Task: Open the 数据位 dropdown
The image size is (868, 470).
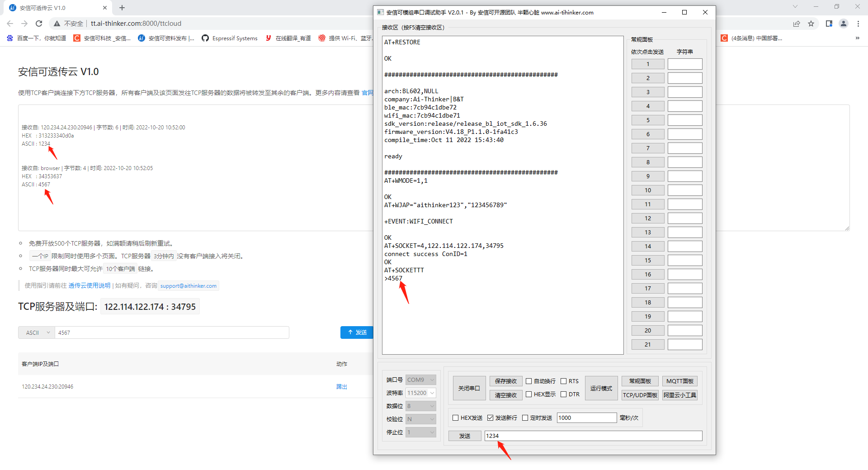Action: (420, 406)
